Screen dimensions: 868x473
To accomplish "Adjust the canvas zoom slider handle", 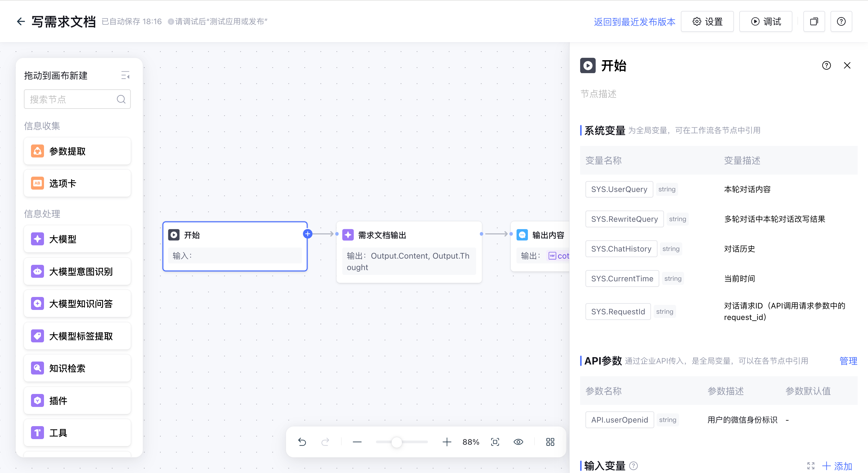I will click(x=397, y=442).
